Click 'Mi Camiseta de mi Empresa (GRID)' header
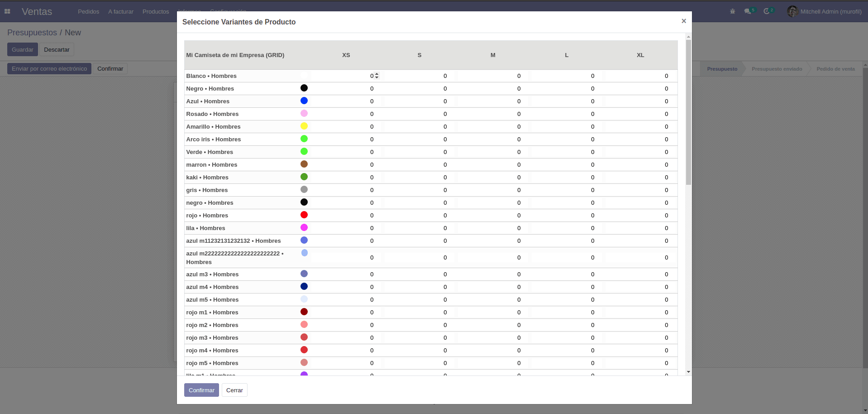 [235, 55]
